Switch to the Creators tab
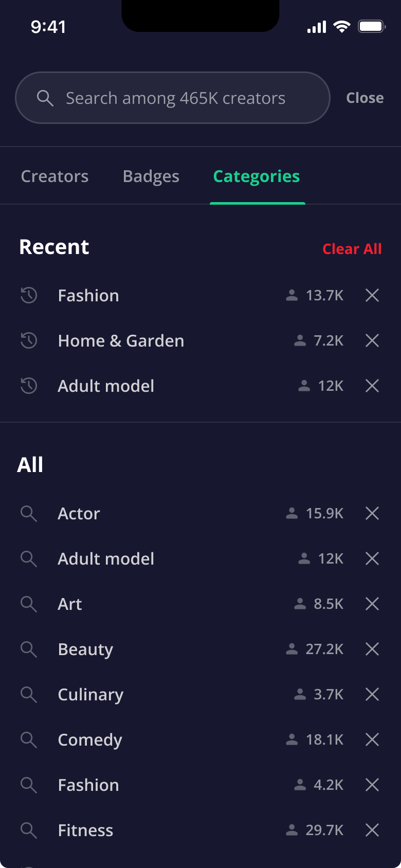 54,176
